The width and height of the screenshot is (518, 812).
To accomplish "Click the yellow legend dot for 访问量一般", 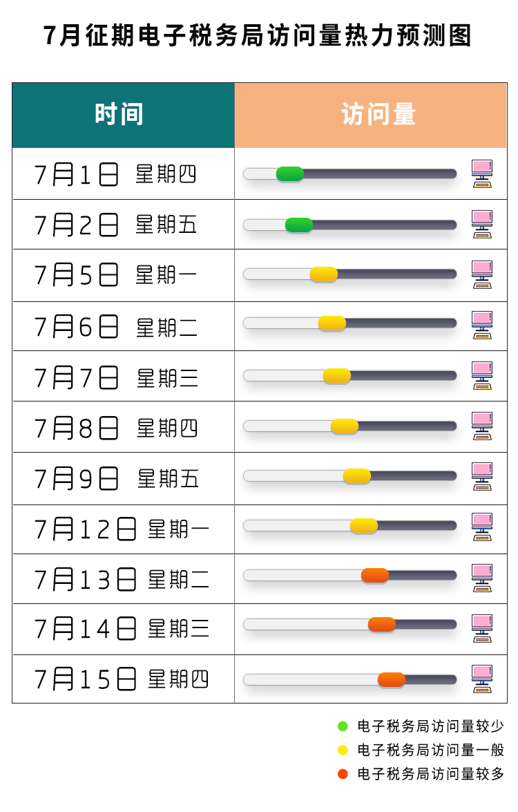I will [x=343, y=750].
